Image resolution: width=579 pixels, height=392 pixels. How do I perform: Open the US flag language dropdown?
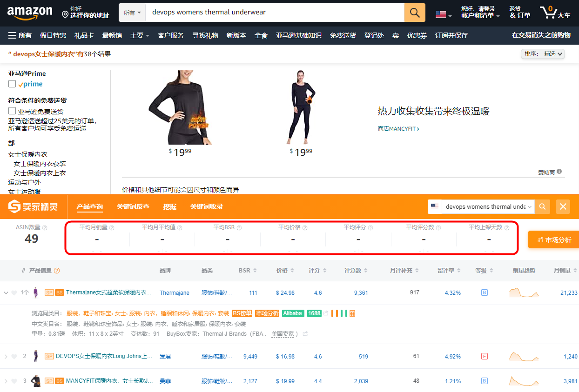click(444, 14)
